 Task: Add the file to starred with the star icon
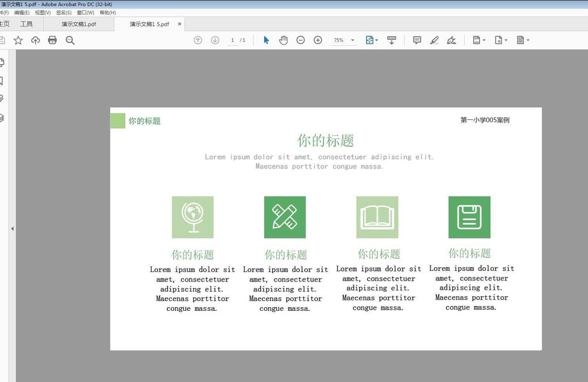18,40
